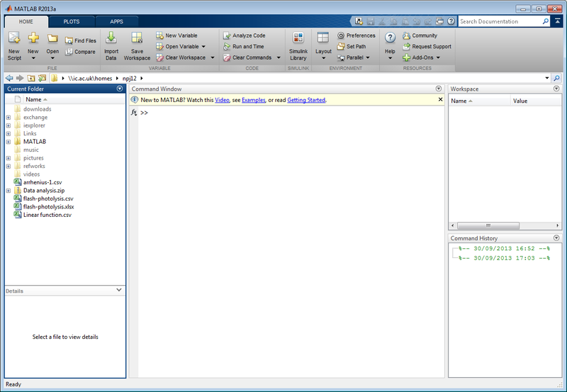Expand the MATLAB folder tree node
The height and width of the screenshot is (392, 567).
[9, 142]
